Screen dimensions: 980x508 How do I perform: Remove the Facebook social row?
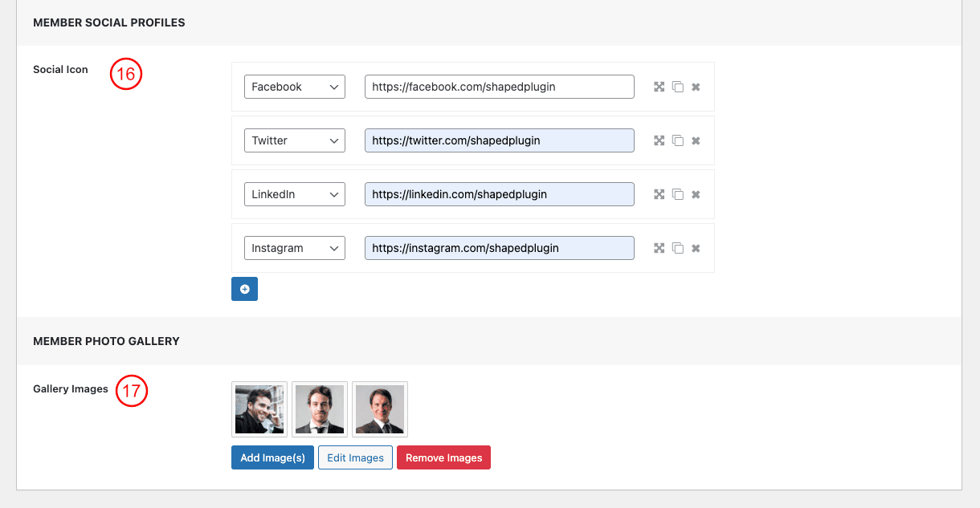[x=696, y=87]
